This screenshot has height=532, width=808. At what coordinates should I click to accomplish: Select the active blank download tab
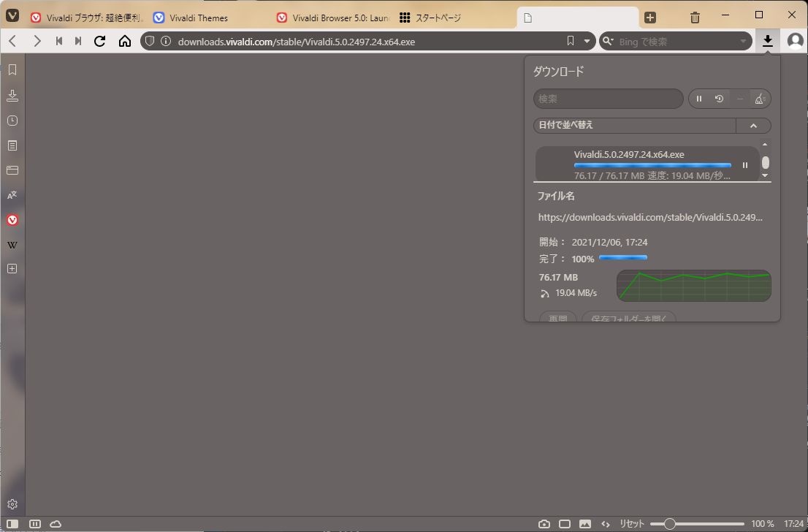(578, 18)
